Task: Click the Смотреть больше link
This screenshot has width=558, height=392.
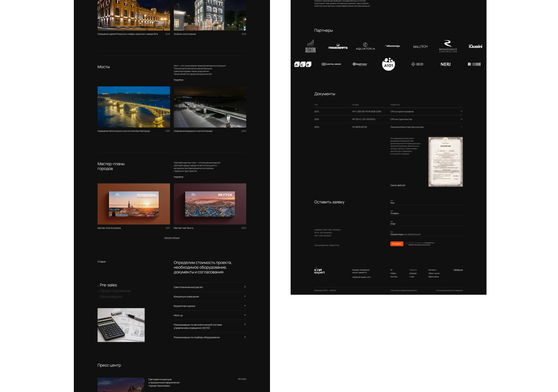Action: (172, 238)
